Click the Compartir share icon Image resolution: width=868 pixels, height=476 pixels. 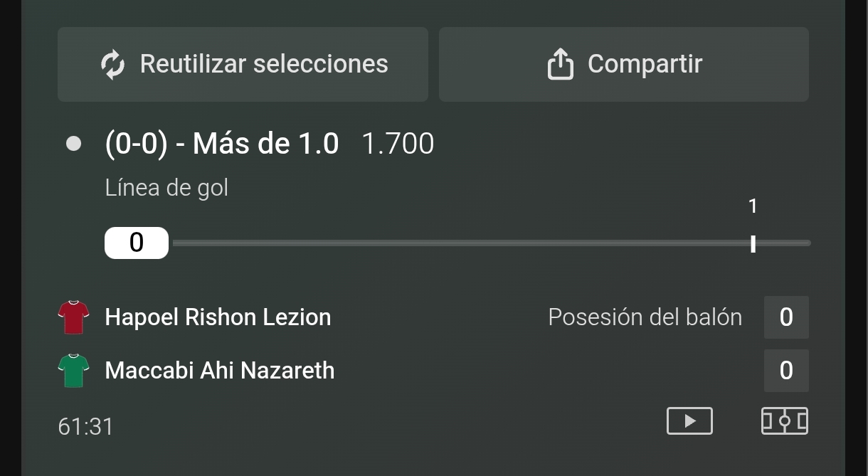point(560,64)
